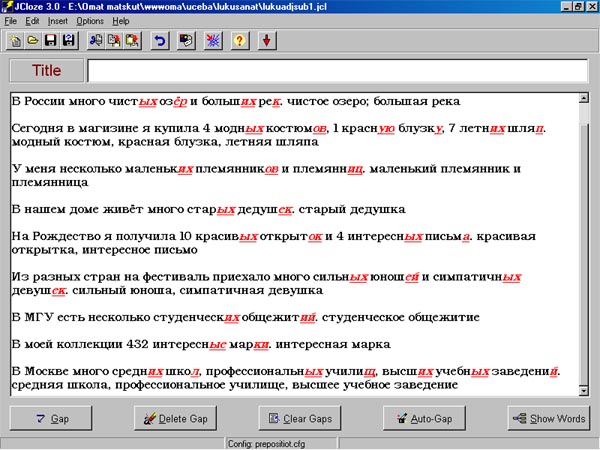Open the Help menu

tap(121, 20)
